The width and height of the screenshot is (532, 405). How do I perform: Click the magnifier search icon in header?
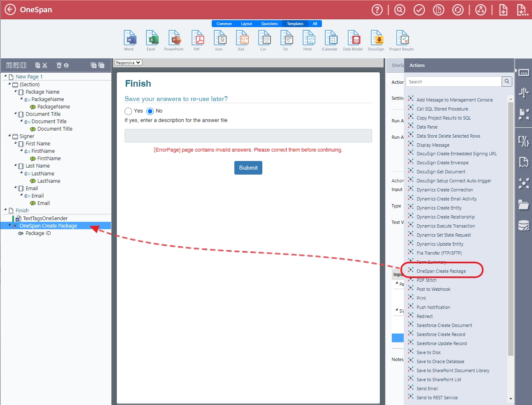(x=400, y=10)
